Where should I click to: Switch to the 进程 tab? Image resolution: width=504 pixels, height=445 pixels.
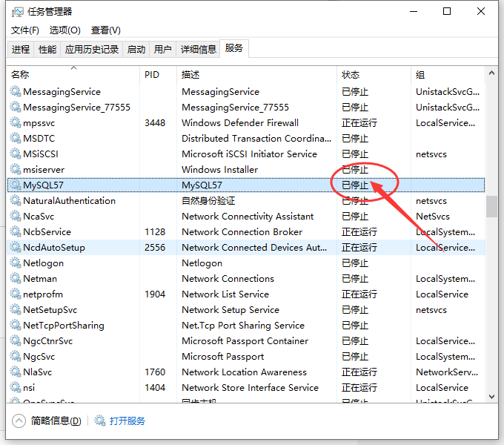21,49
